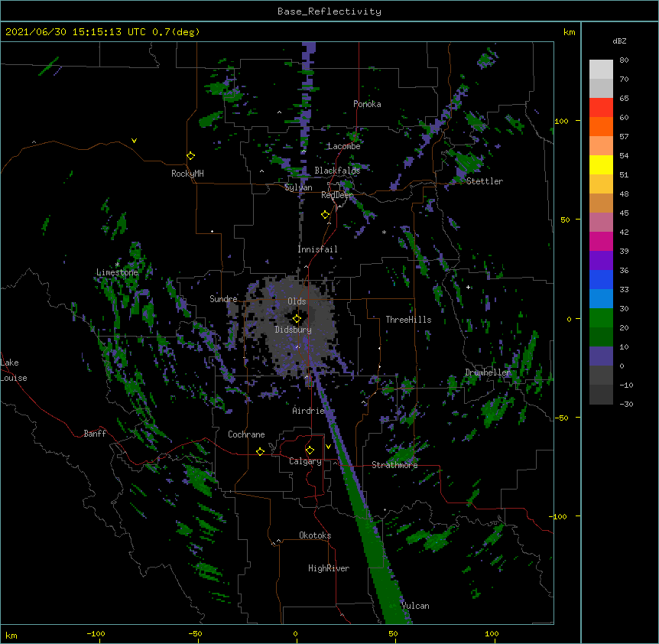This screenshot has width=659, height=644.
Task: Click the ThreeHills town label
Action: pos(408,320)
